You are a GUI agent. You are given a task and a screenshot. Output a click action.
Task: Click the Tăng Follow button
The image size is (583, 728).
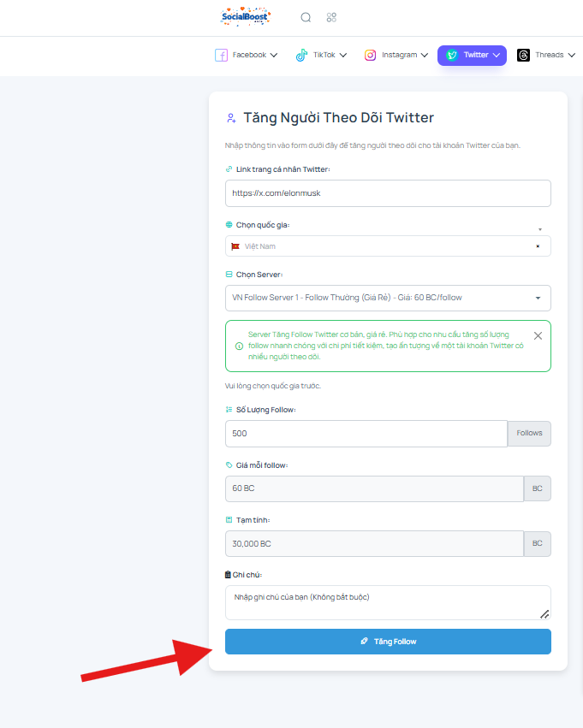[388, 642]
